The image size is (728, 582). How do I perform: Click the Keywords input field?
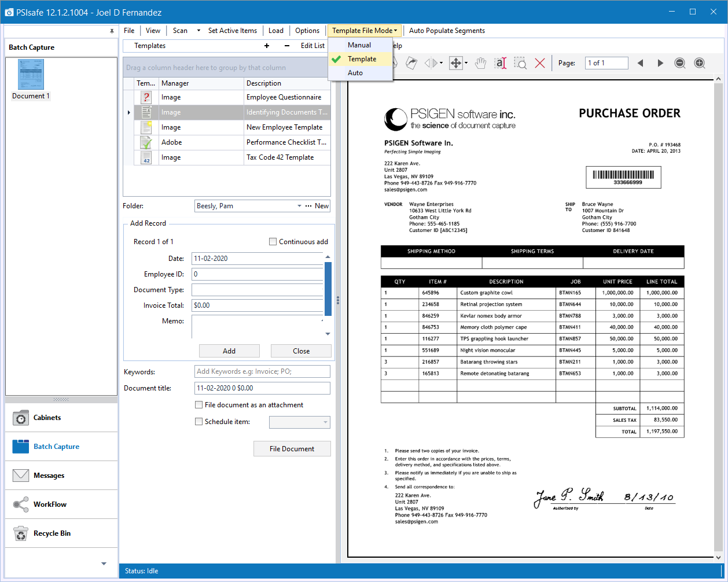[262, 371]
